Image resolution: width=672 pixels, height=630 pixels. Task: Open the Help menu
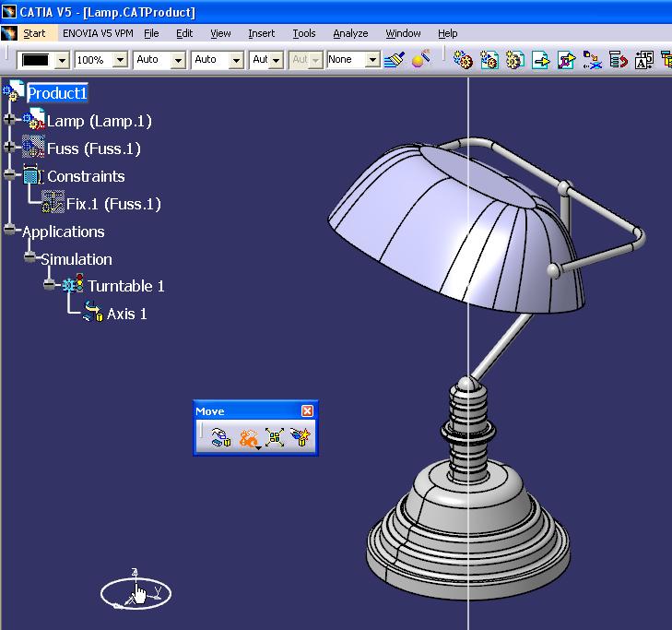click(x=447, y=33)
